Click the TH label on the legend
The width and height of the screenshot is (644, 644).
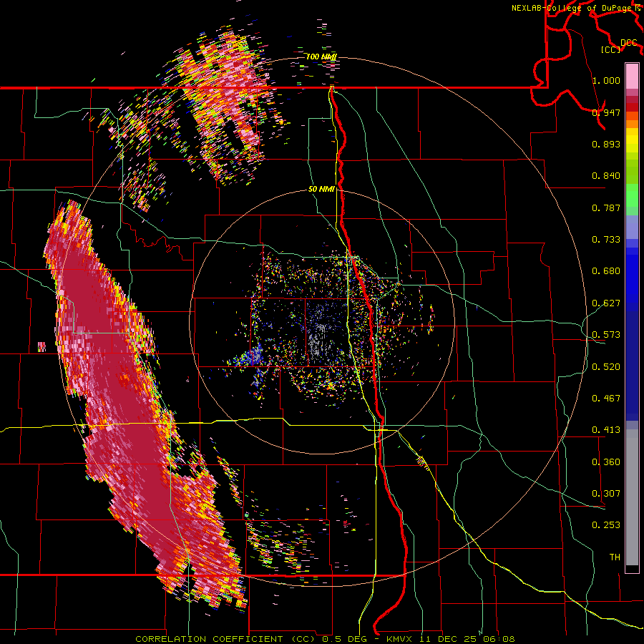point(615,557)
